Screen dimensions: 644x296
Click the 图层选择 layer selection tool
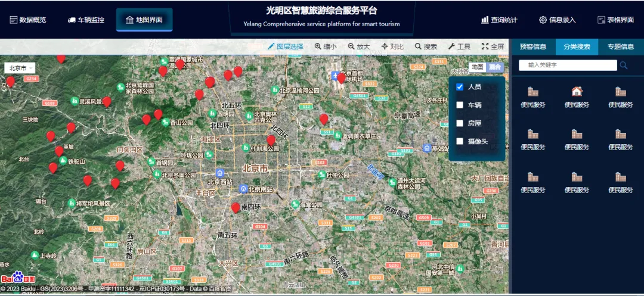(x=286, y=46)
